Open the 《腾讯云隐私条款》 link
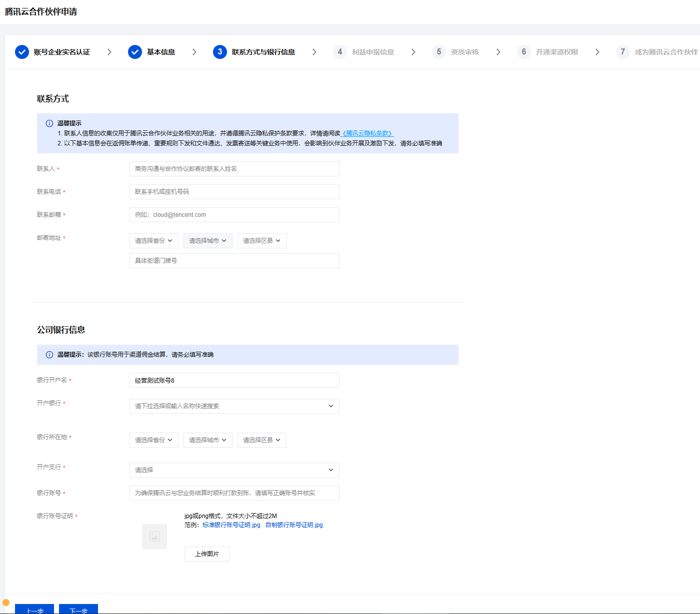 pos(367,133)
